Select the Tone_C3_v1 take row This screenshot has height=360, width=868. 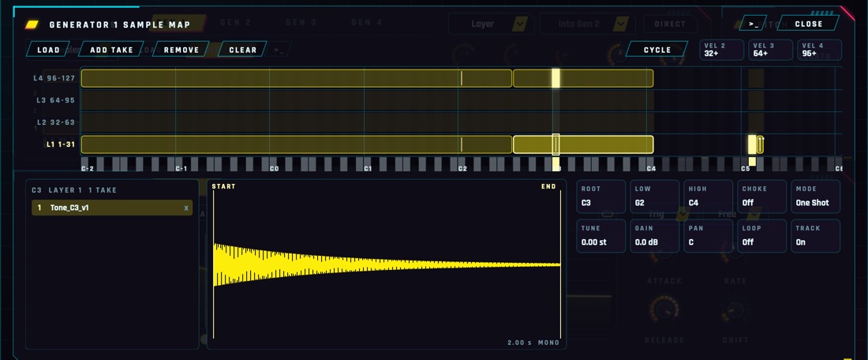tap(112, 208)
